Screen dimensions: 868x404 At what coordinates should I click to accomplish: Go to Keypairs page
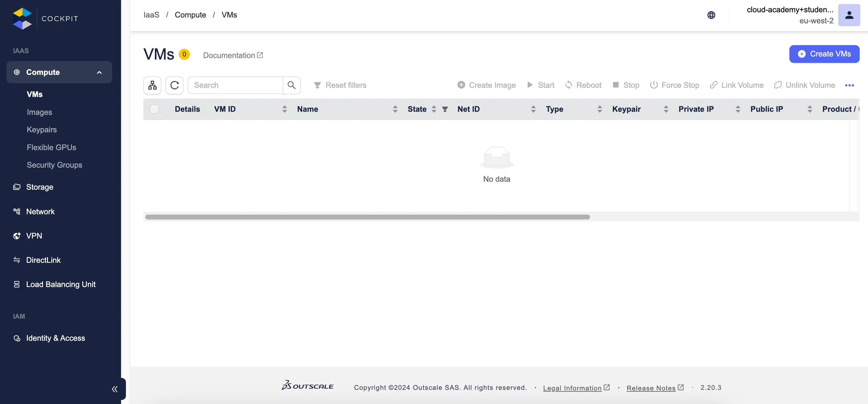[42, 130]
